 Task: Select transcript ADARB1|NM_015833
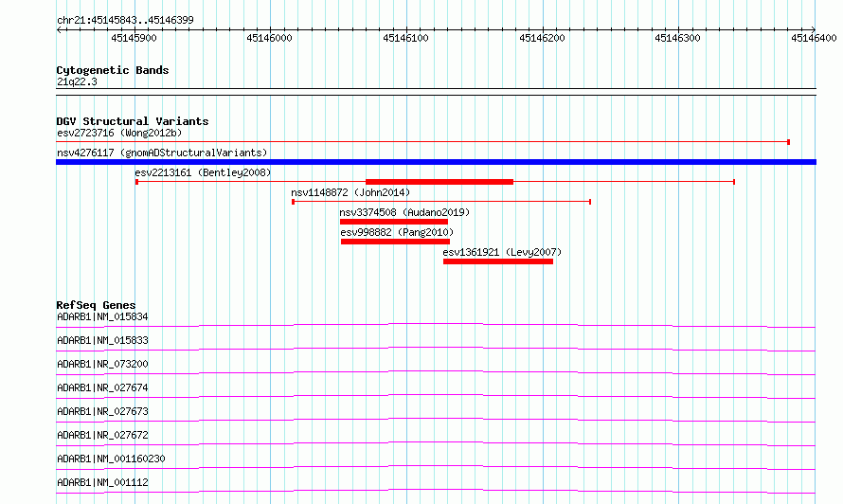102,340
